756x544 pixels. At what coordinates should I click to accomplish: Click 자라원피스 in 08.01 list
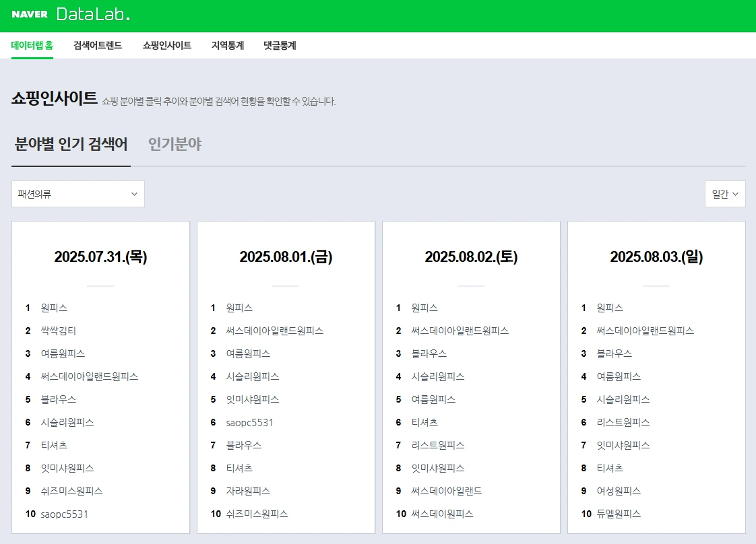pos(248,491)
